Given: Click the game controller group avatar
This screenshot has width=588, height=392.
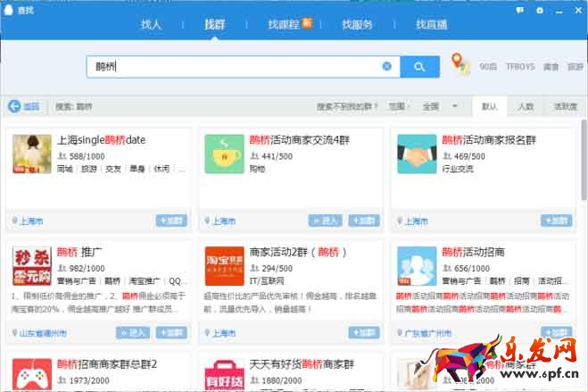Looking at the screenshot, I should 31,374.
